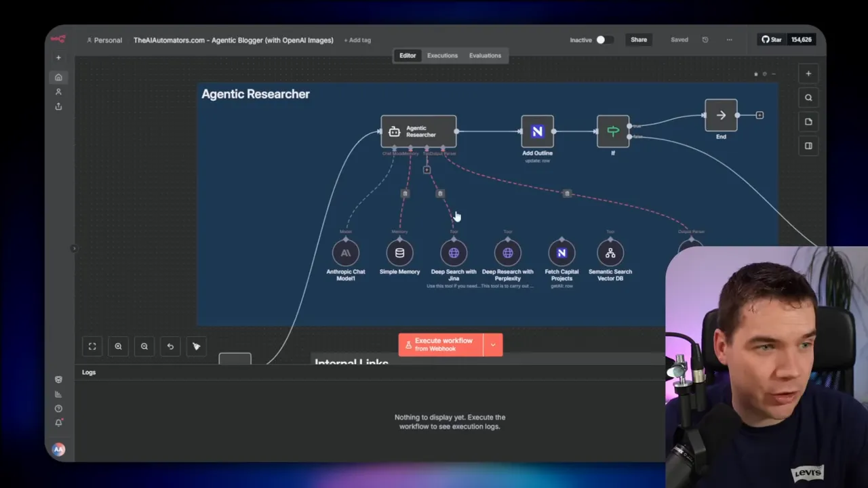
Task: Star the repository on GitHub
Action: [772, 39]
